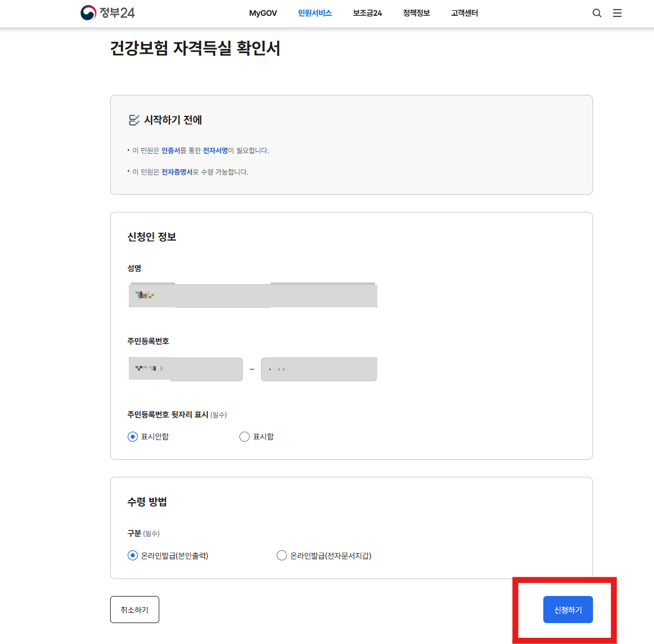Click the 취소하기 cancel button
This screenshot has width=654, height=644.
pyautogui.click(x=134, y=610)
